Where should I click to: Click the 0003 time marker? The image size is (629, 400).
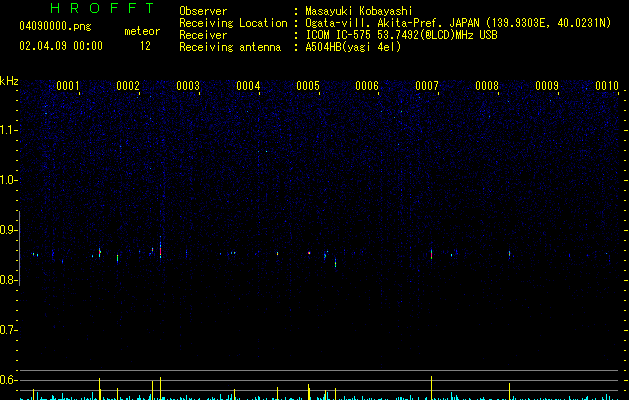188,86
